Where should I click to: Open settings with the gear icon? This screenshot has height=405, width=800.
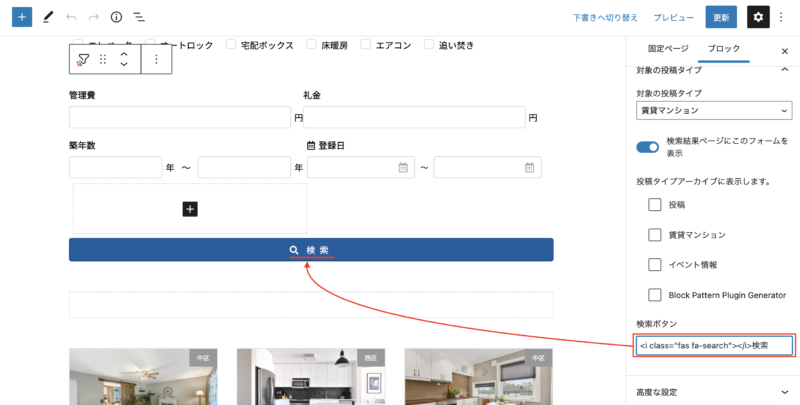pyautogui.click(x=759, y=17)
